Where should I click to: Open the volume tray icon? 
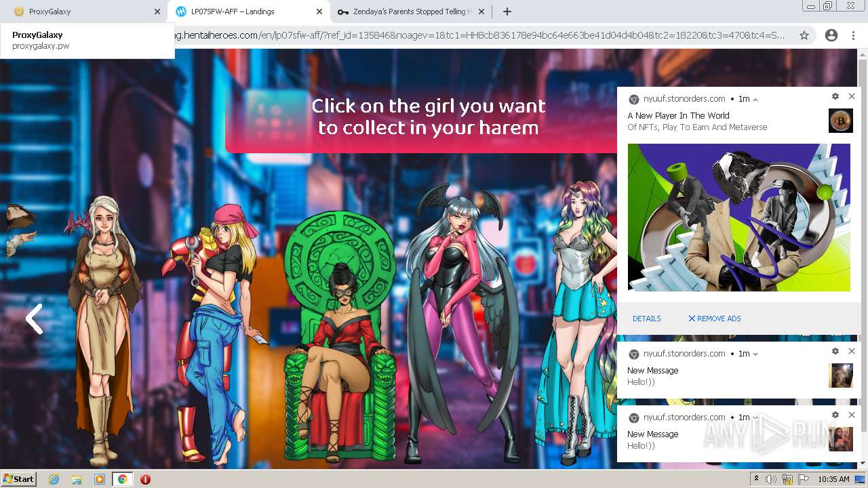(772, 479)
